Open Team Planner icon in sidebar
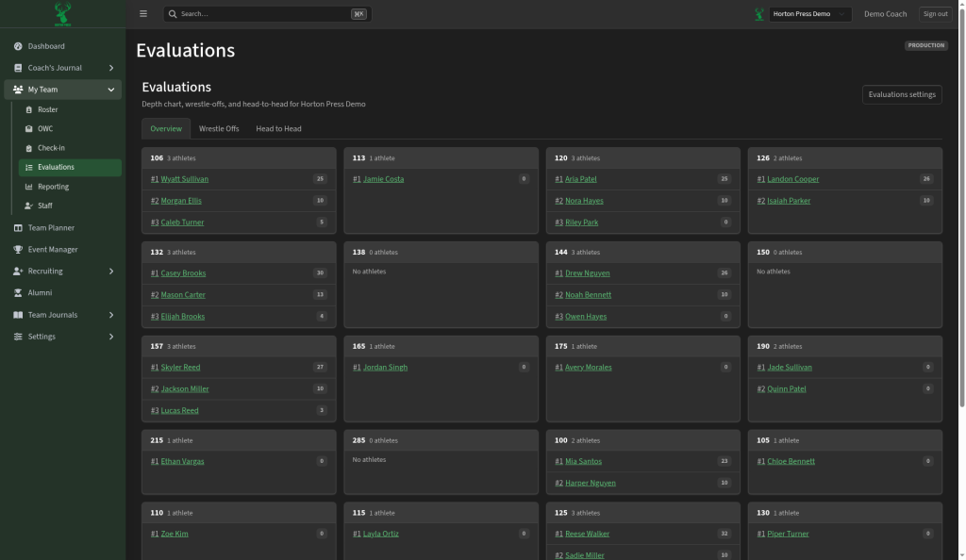 [x=18, y=228]
